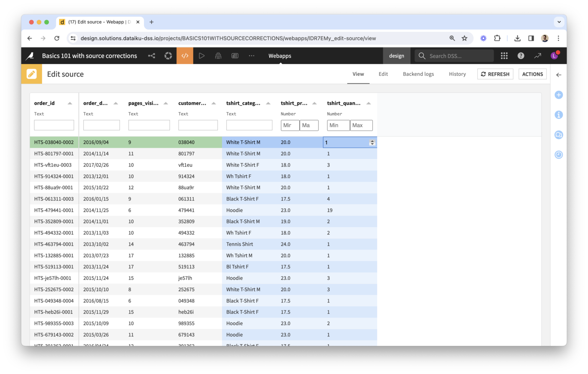Click the REFRESH button

pos(495,74)
